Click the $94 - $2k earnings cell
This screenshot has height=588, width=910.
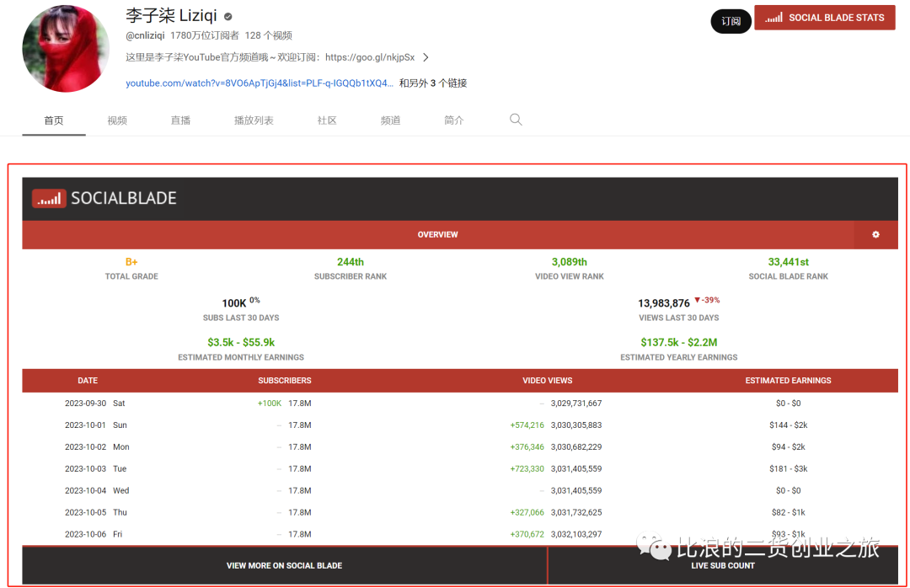(788, 447)
